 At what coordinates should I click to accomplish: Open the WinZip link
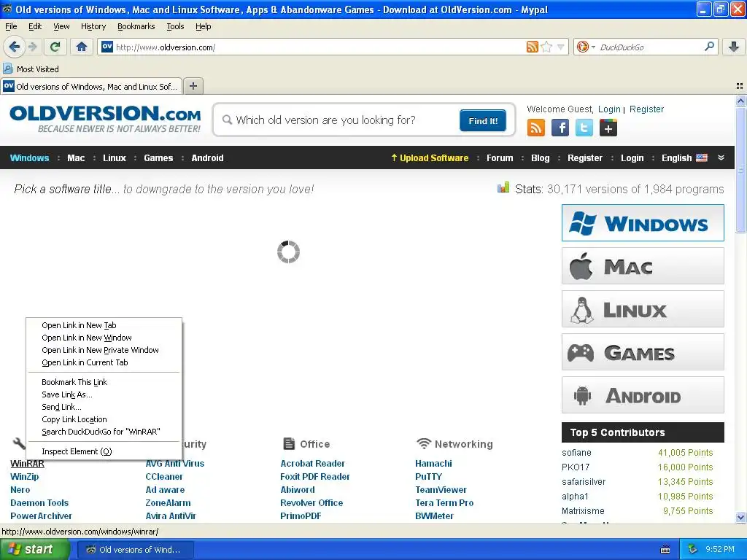pos(24,476)
